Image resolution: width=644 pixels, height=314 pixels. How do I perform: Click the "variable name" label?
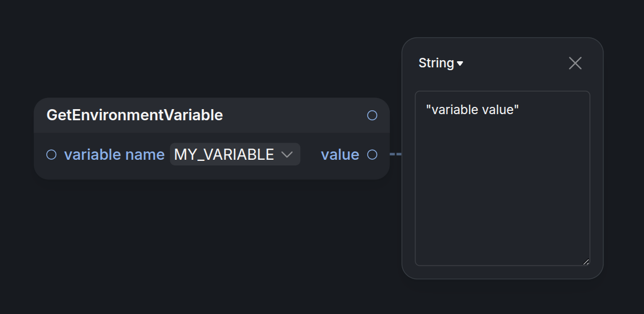(x=114, y=155)
